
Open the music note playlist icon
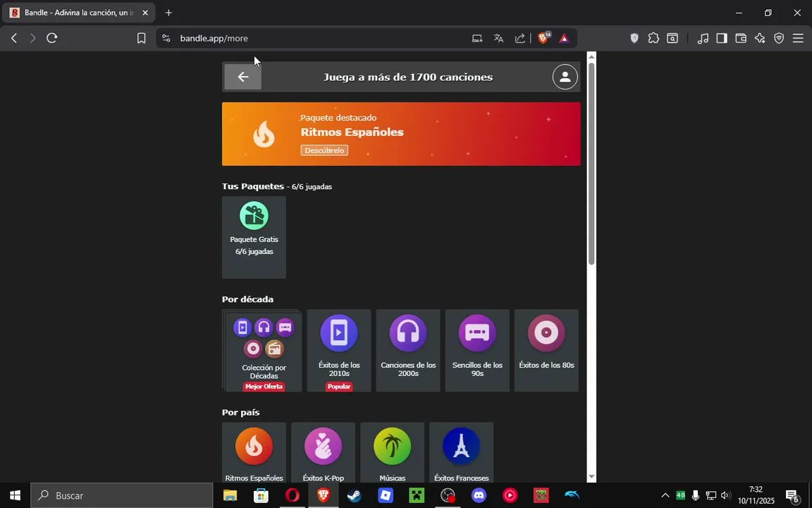tap(703, 38)
